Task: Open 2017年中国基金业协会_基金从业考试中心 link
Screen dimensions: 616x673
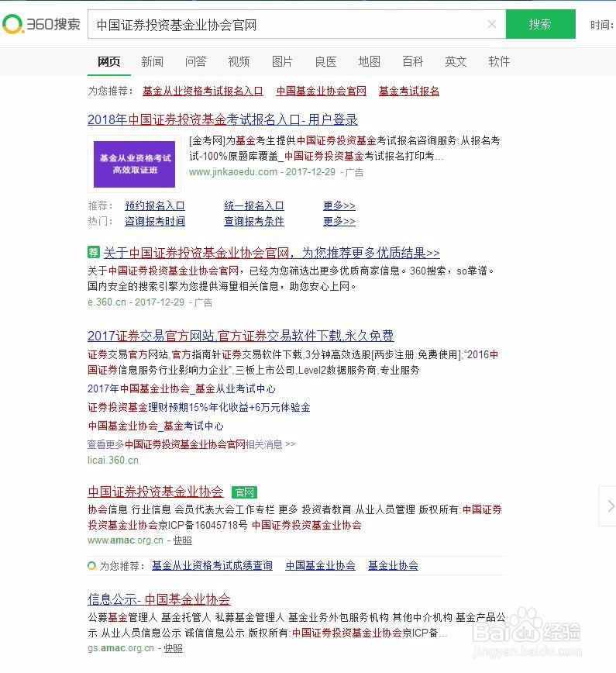Action: [181, 389]
